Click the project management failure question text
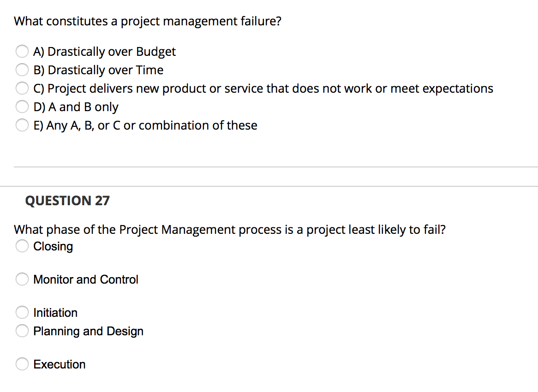This screenshot has height=392, width=538. [148, 21]
